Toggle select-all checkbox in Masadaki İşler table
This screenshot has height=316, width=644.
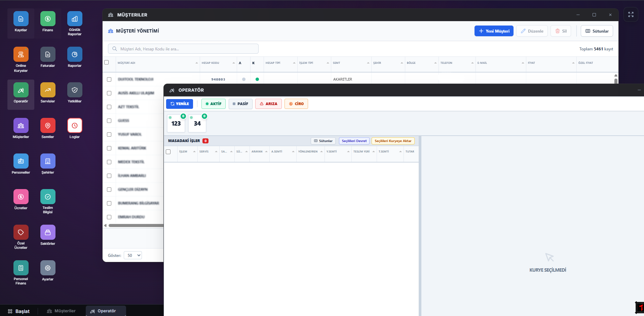[168, 152]
